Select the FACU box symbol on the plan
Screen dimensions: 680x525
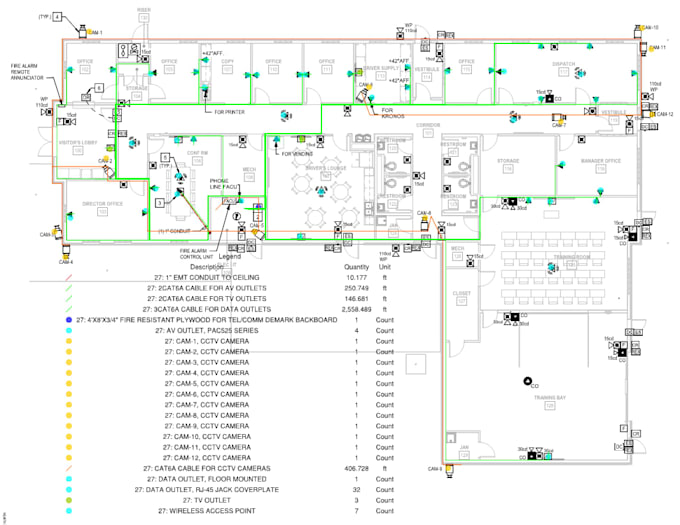tap(229, 201)
